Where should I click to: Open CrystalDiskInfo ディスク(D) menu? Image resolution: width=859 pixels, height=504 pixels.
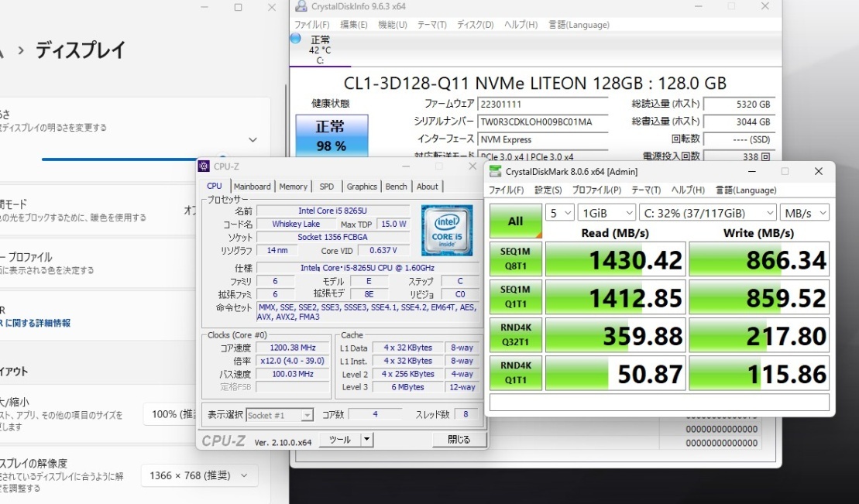(475, 25)
